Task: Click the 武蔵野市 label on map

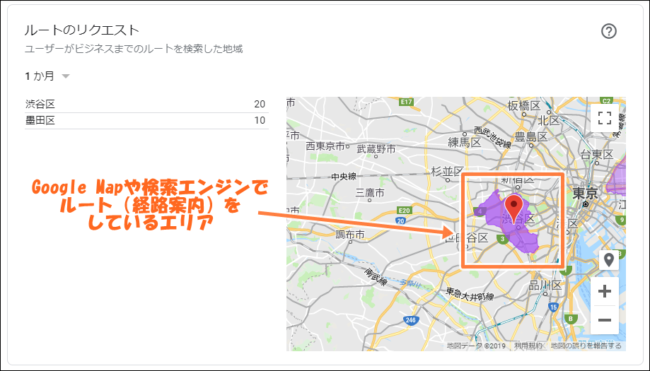Action: tap(376, 148)
